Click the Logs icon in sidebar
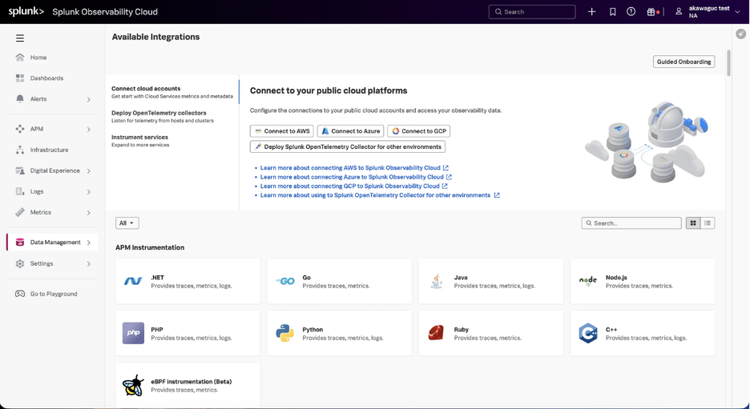 click(20, 191)
